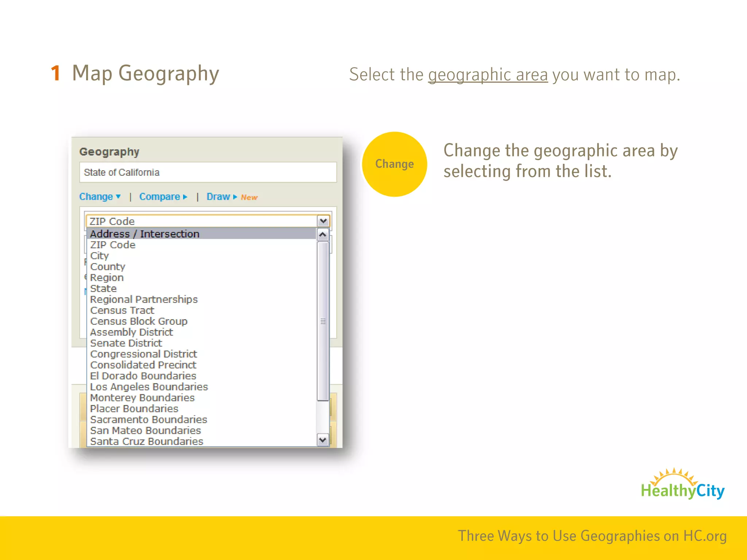Click the list scrollbar down arrow
747x560 pixels.
pyautogui.click(x=322, y=440)
